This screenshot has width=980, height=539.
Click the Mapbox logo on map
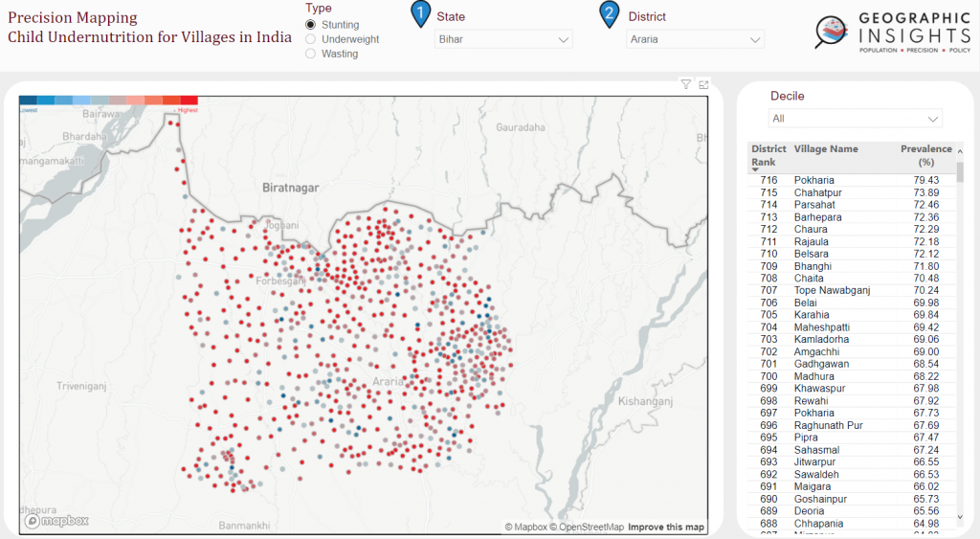click(57, 521)
